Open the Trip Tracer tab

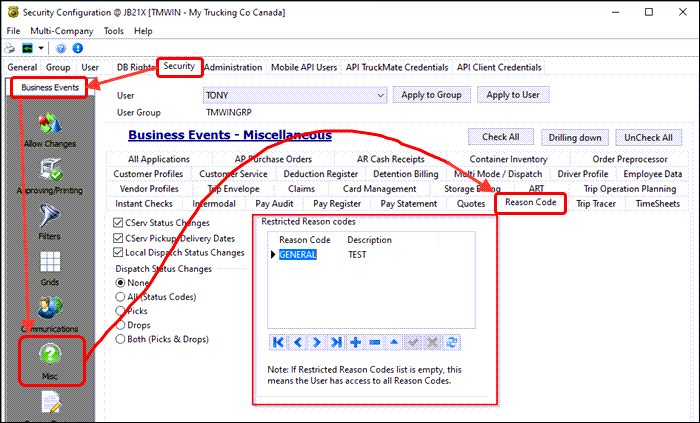click(597, 203)
